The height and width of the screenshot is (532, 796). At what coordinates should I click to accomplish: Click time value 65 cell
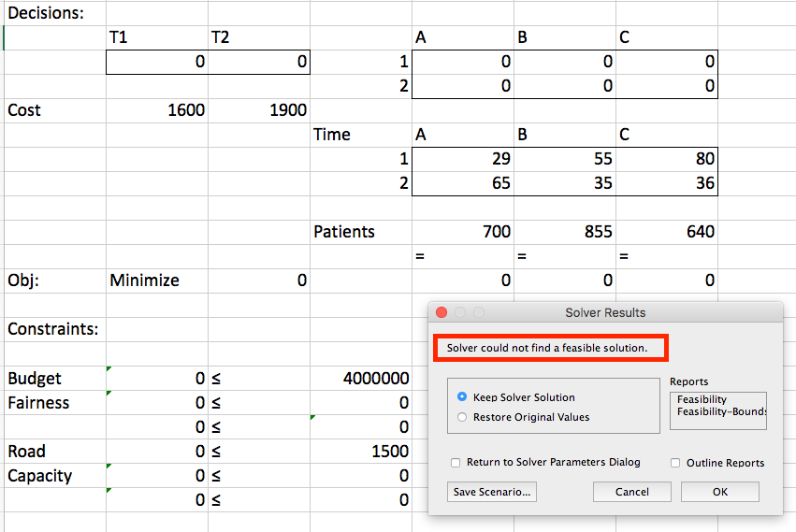(463, 183)
